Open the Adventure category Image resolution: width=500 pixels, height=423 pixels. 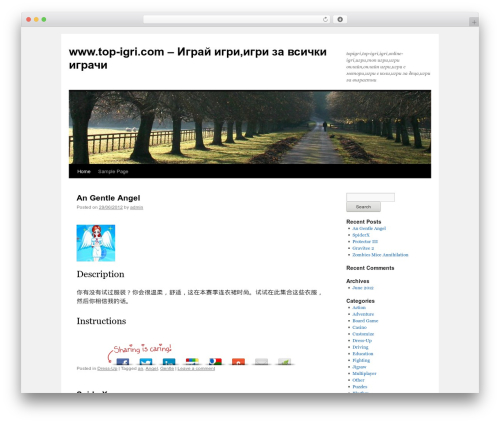pos(363,314)
